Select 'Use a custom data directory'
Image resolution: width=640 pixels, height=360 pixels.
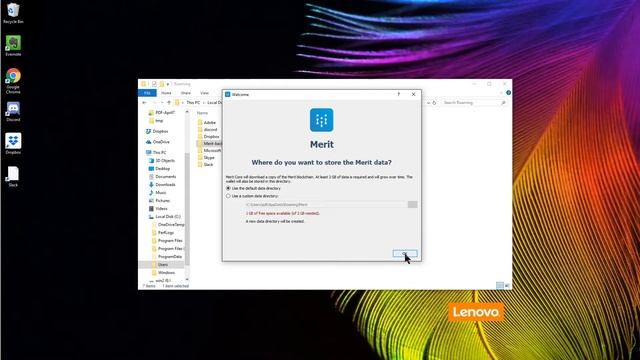(x=252, y=196)
